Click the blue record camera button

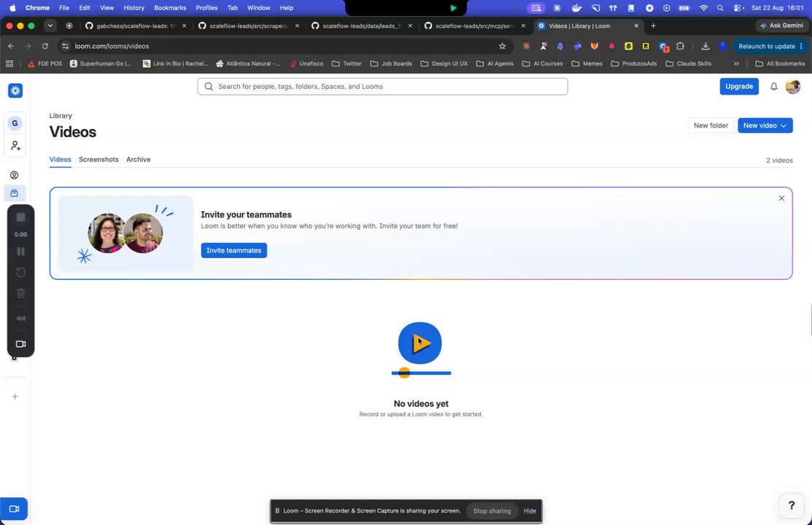click(14, 509)
